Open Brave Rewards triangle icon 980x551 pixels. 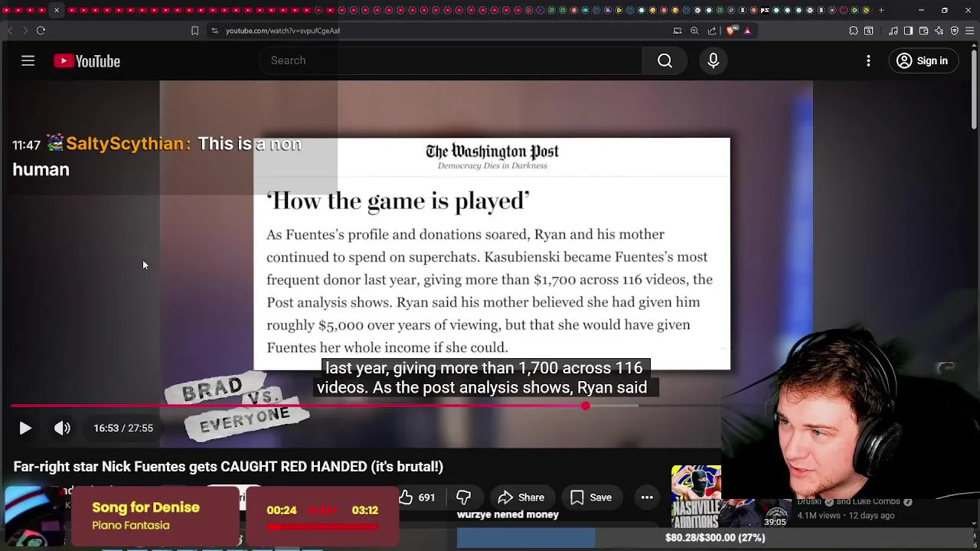[x=747, y=31]
